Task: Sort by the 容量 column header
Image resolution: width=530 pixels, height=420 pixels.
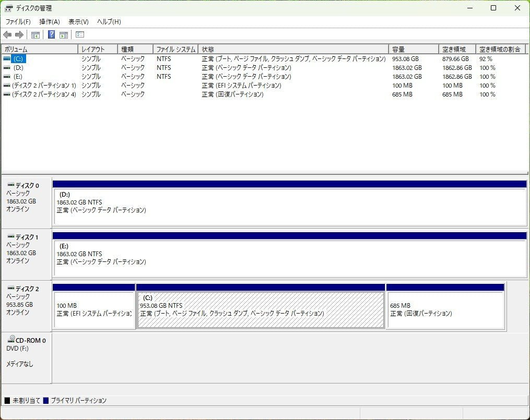Action: point(414,49)
